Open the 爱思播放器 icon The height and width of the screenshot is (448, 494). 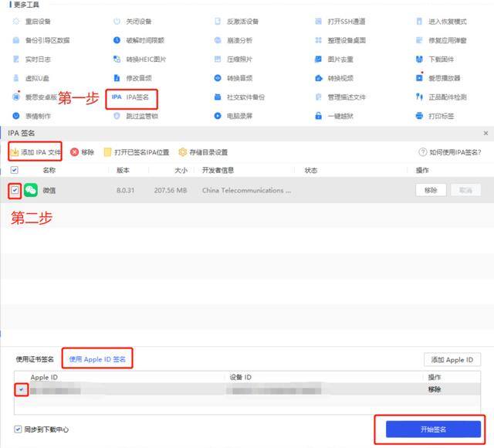(419, 77)
